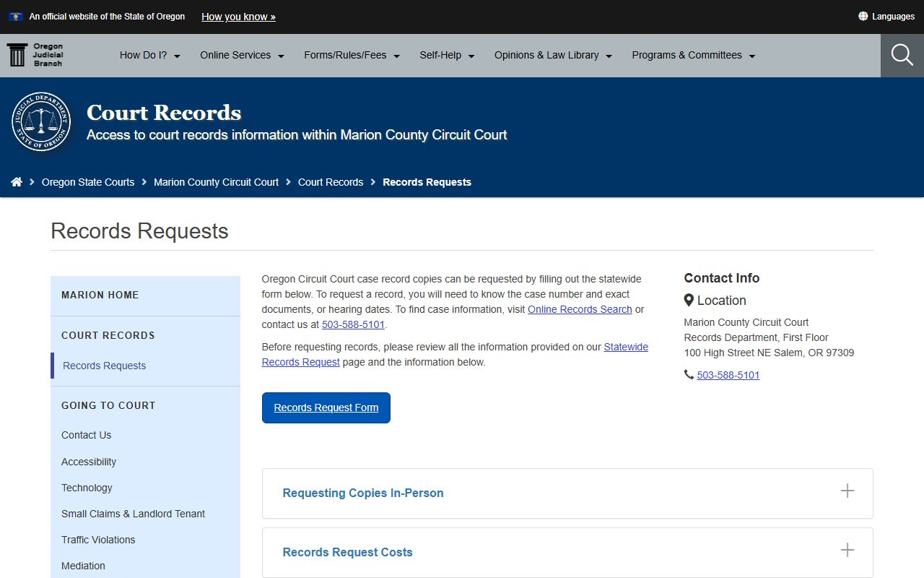Click the Records Request Form button
Image resolution: width=924 pixels, height=578 pixels.
[326, 407]
